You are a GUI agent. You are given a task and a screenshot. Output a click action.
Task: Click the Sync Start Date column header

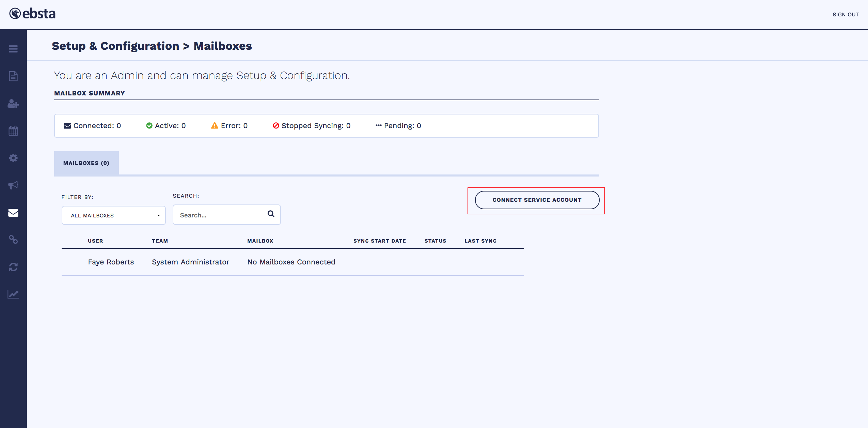pyautogui.click(x=379, y=241)
